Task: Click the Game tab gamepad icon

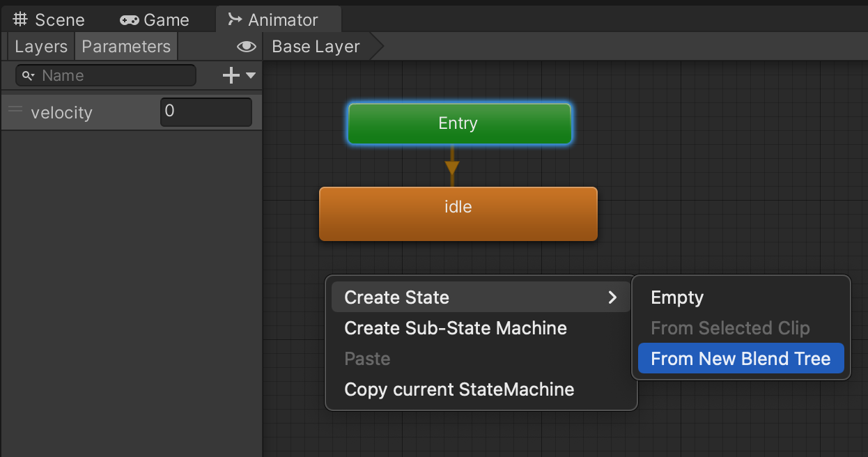Action: click(129, 20)
